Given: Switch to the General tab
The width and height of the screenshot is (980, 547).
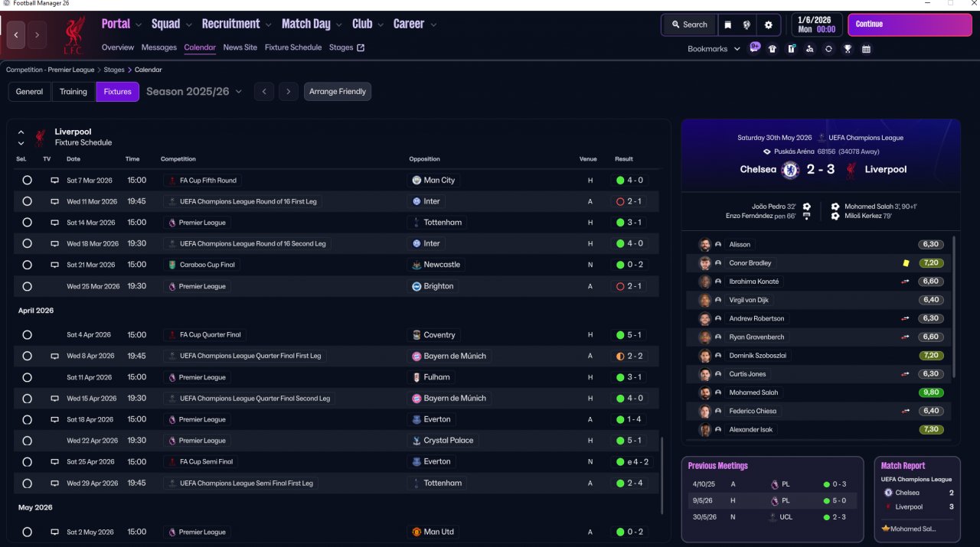Looking at the screenshot, I should coord(29,92).
